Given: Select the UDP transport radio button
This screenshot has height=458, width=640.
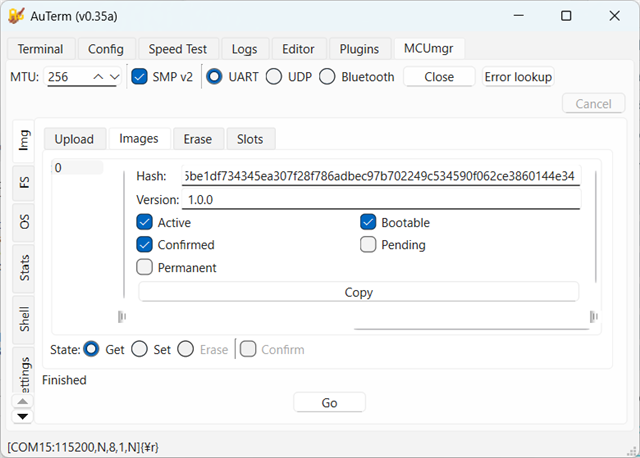Looking at the screenshot, I should click(x=273, y=77).
